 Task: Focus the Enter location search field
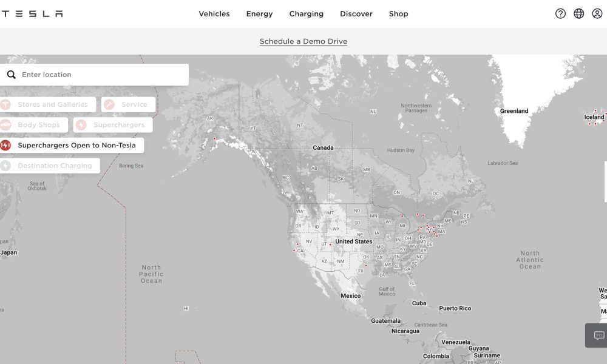pos(94,75)
